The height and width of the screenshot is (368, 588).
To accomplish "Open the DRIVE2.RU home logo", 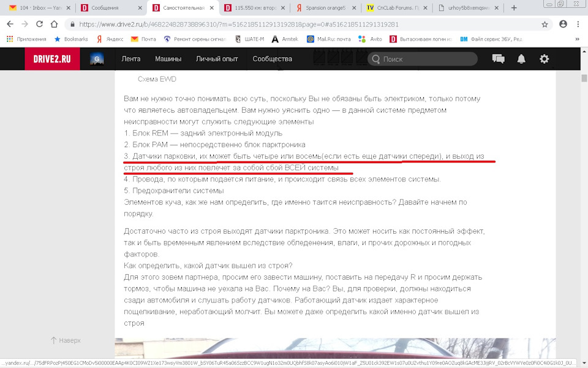I will pyautogui.click(x=52, y=59).
